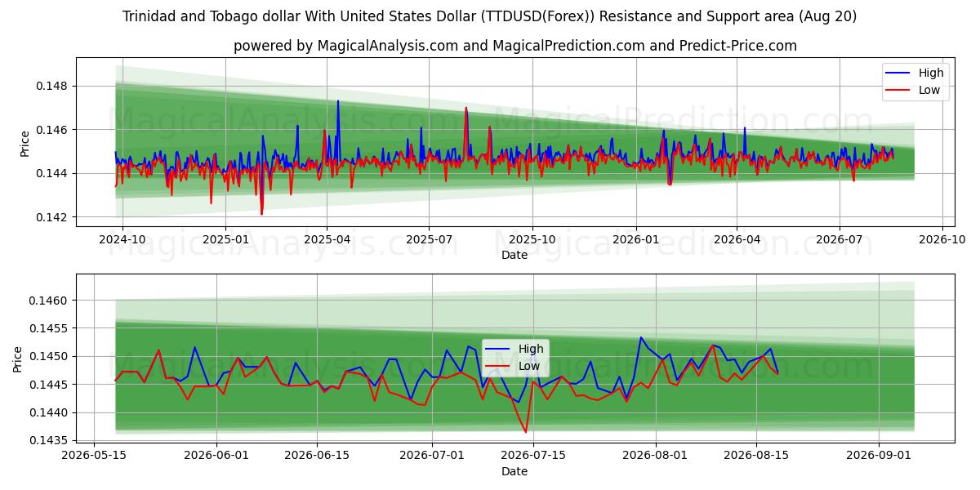
Task: Click the bottom chart x-axis tick 2026-07-15
Action: (533, 456)
